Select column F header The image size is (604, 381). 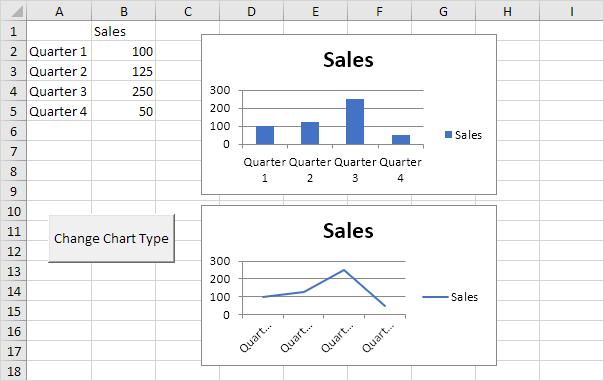(x=379, y=11)
